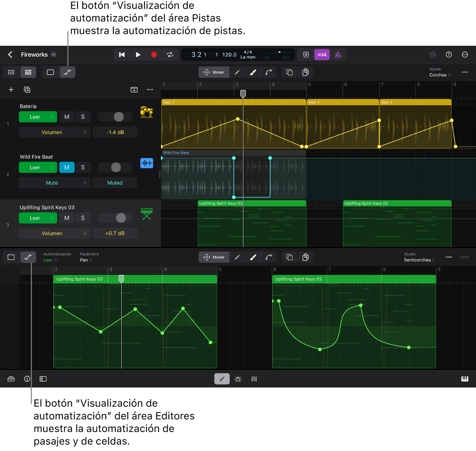
Task: Select the Mover tool in the Editors area
Action: click(x=214, y=257)
